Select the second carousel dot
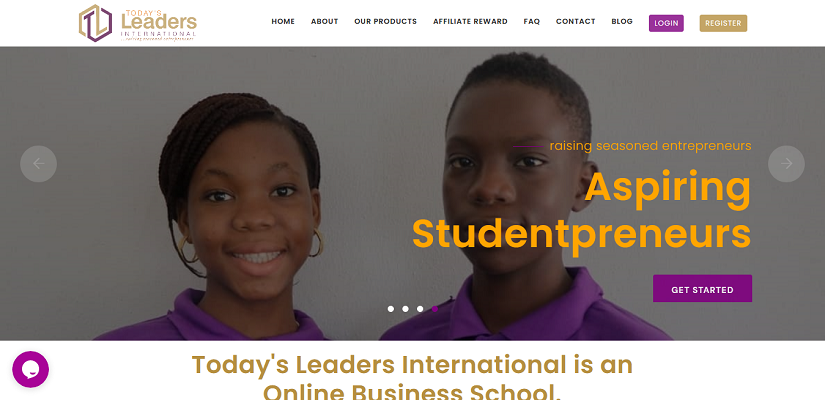This screenshot has width=825, height=400. tap(405, 309)
